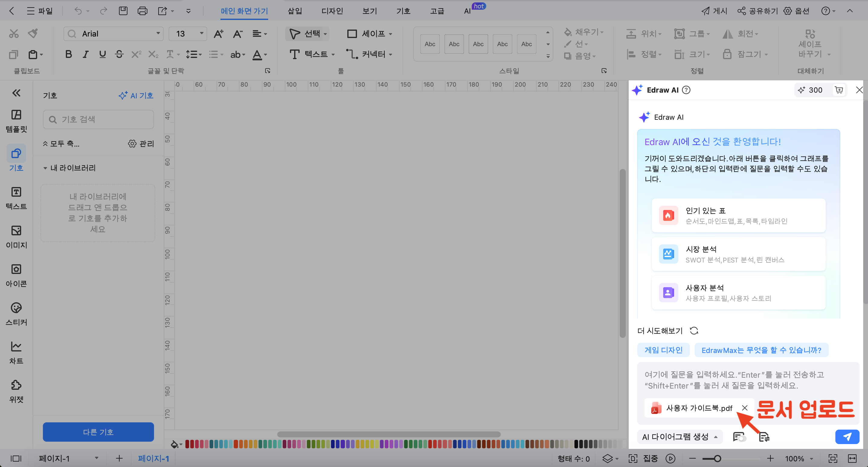The height and width of the screenshot is (467, 868).
Task: Click the AI token shopping cart icon
Action: [x=839, y=90]
